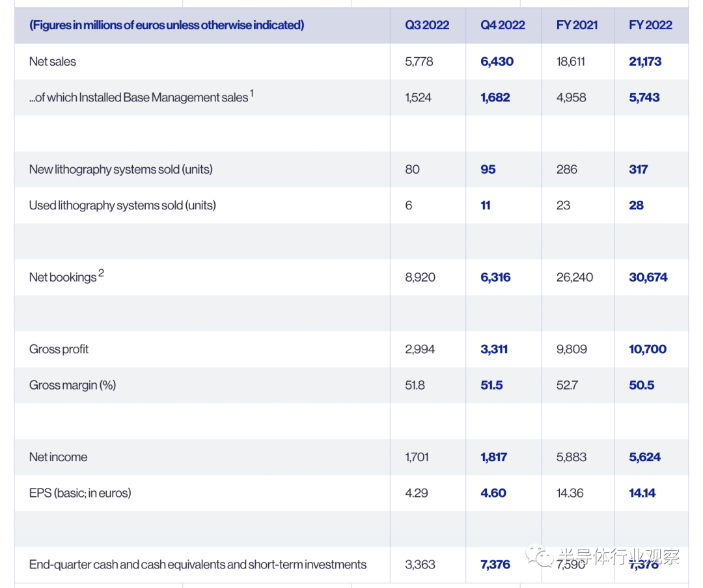Click FY 2022 net bookings value 30,674
Viewport: 703px width, 588px height.
[648, 277]
